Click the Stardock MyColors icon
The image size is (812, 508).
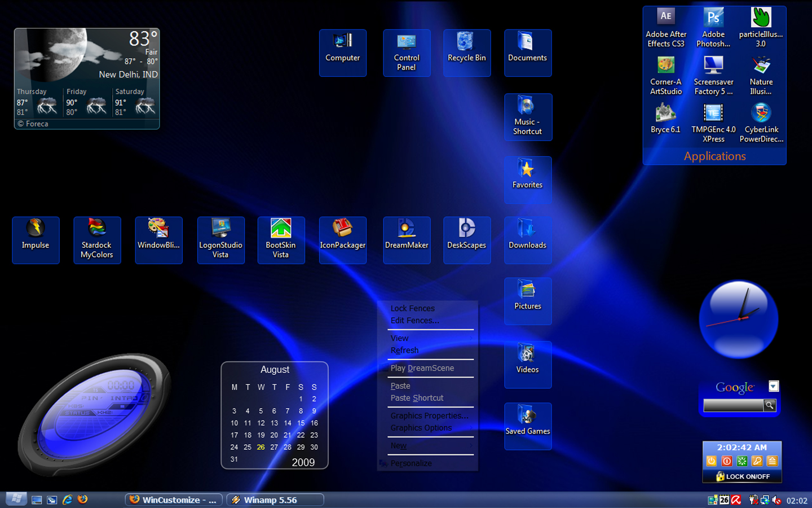pos(97,240)
